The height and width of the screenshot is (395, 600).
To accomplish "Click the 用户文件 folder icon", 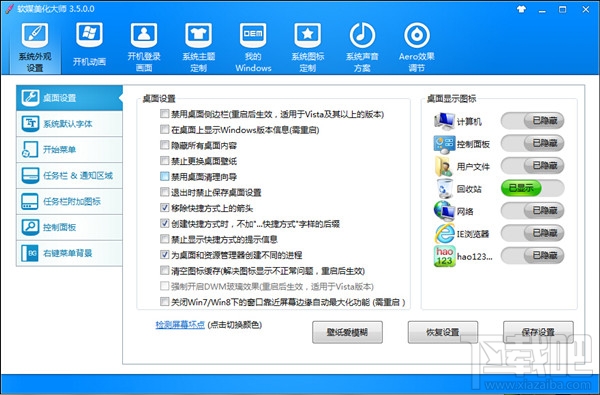I will point(444,166).
